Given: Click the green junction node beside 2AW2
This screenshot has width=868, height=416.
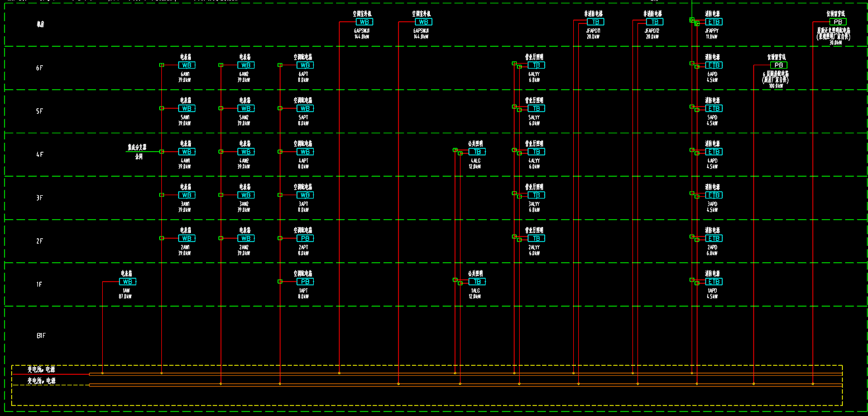Looking at the screenshot, I should [220, 238].
